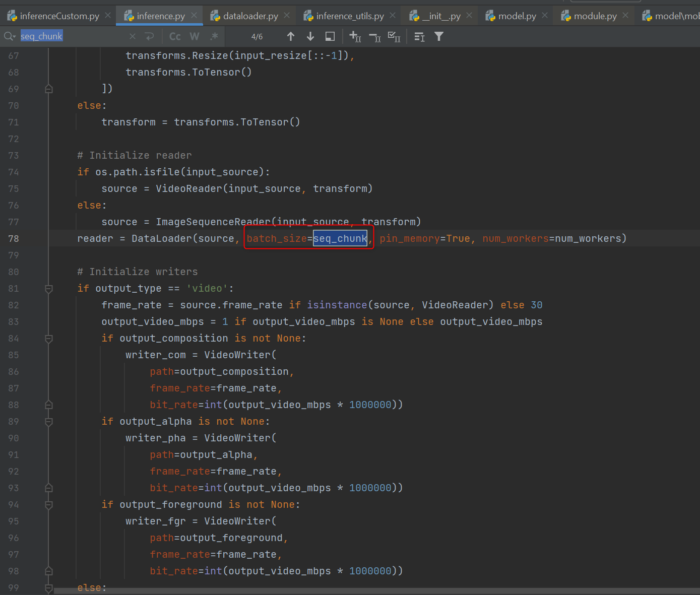Image resolution: width=700 pixels, height=595 pixels.
Task: Go to next occurrence arrow
Action: (x=310, y=36)
